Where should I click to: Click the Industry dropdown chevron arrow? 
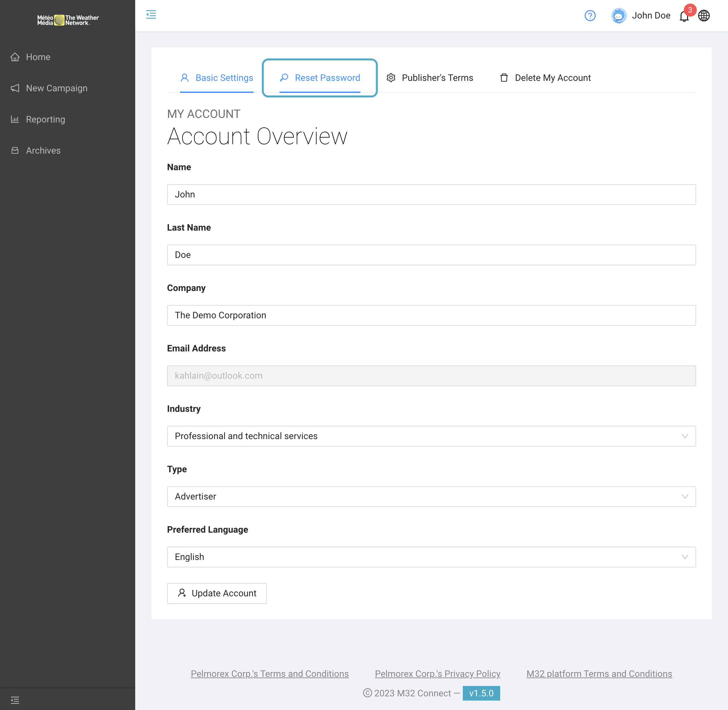tap(685, 436)
